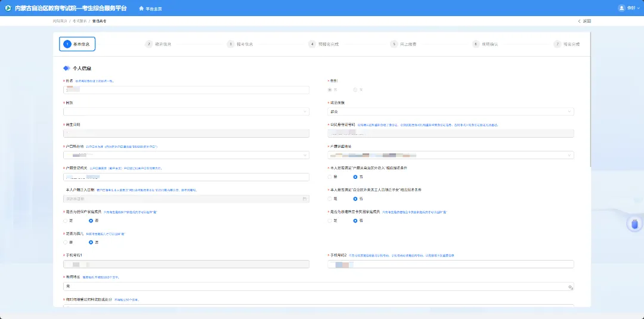Click the floating blue assistant icon
The width and height of the screenshot is (644, 319).
click(x=634, y=224)
